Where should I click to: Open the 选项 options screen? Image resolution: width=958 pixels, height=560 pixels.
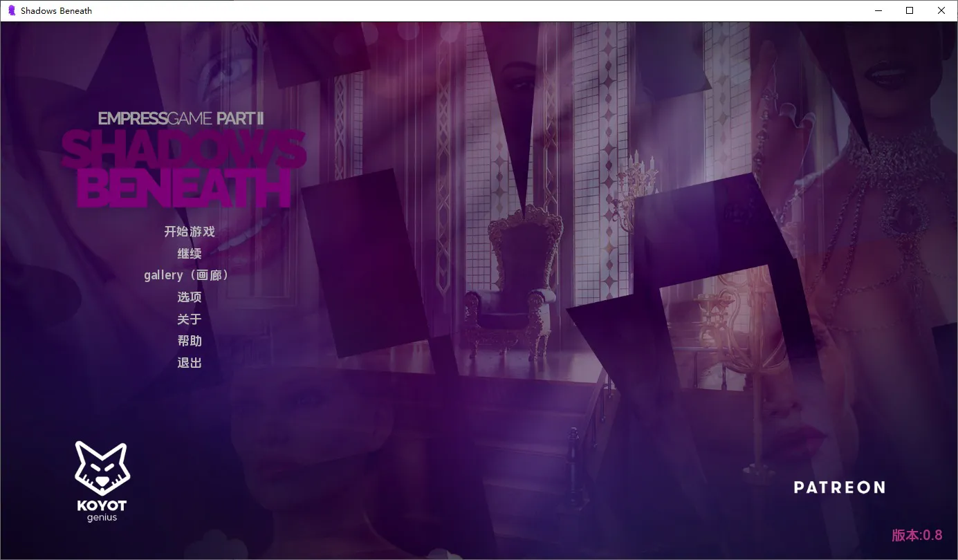coord(190,297)
